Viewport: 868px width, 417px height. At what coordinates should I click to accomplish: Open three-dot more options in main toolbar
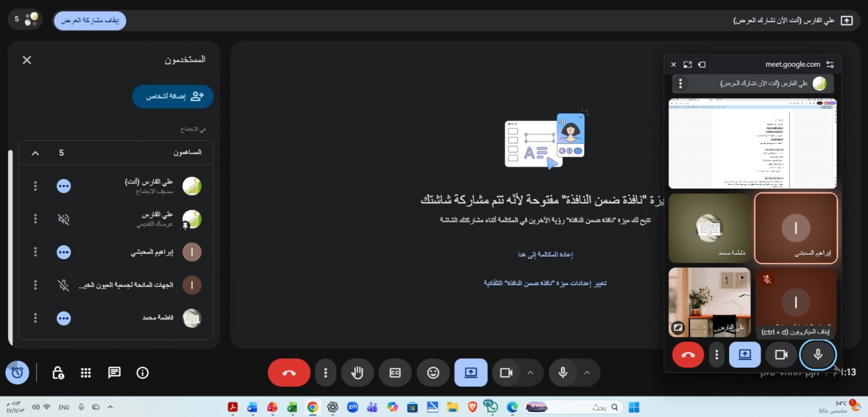tap(325, 373)
